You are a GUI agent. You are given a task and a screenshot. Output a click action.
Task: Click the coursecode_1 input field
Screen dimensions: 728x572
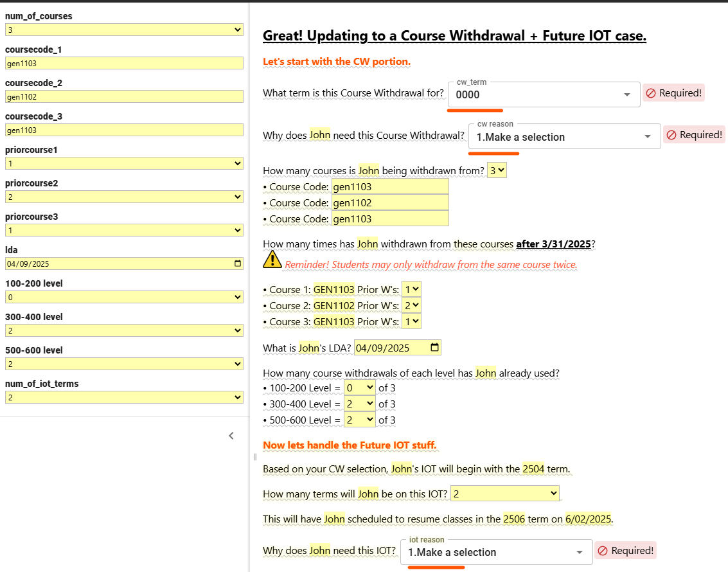(124, 63)
